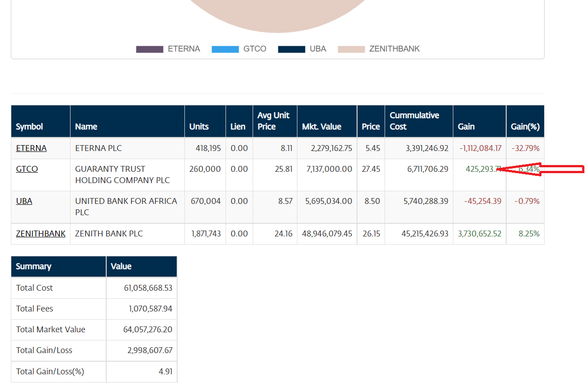Viewport: 588px width, 387px height.
Task: Click the Cummulative Cost column header
Action: (419, 121)
